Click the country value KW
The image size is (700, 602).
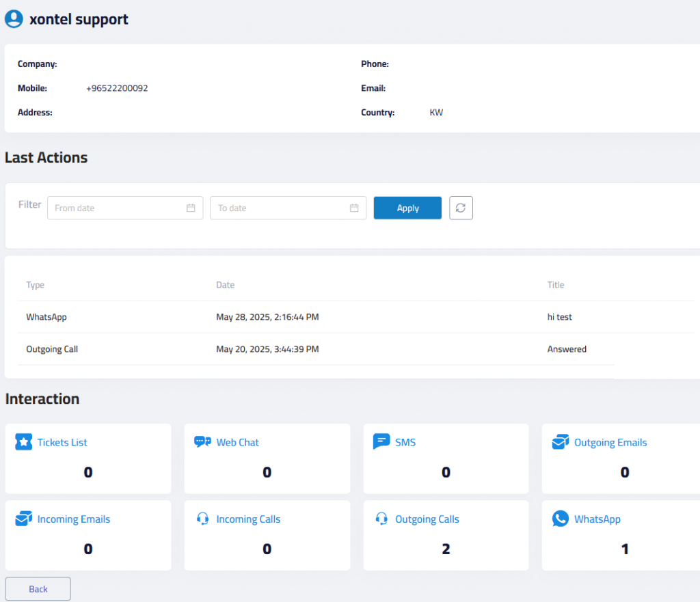[436, 113]
